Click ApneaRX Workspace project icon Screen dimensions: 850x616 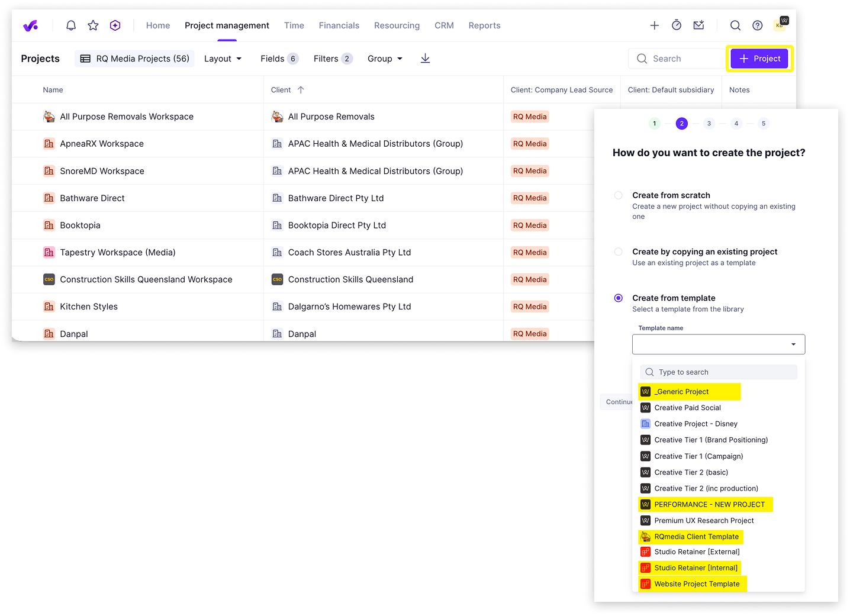(49, 144)
